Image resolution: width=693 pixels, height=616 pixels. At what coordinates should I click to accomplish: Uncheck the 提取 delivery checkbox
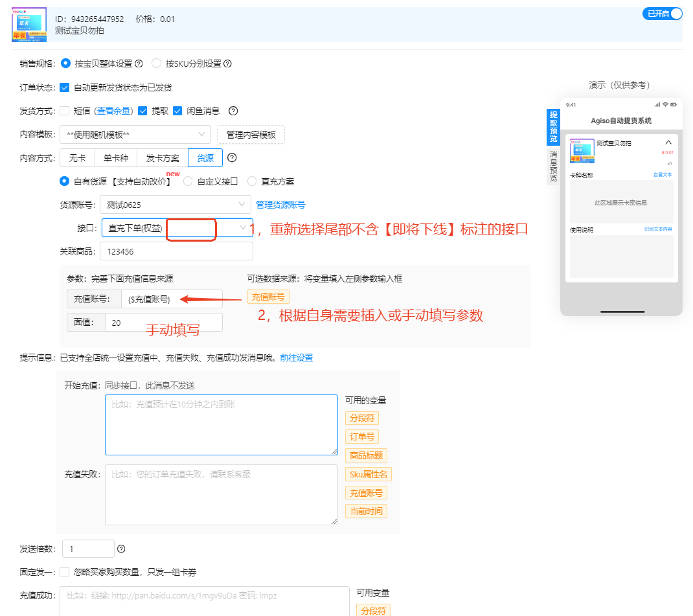142,111
